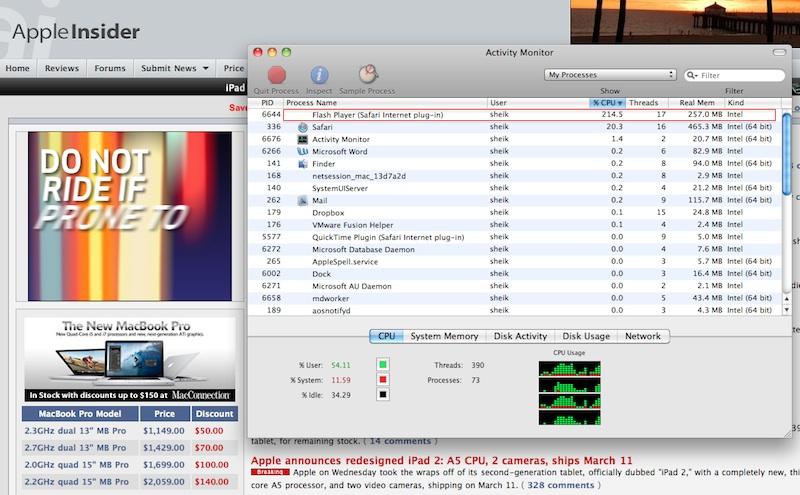
Task: Switch to System Memory tab
Action: point(444,336)
